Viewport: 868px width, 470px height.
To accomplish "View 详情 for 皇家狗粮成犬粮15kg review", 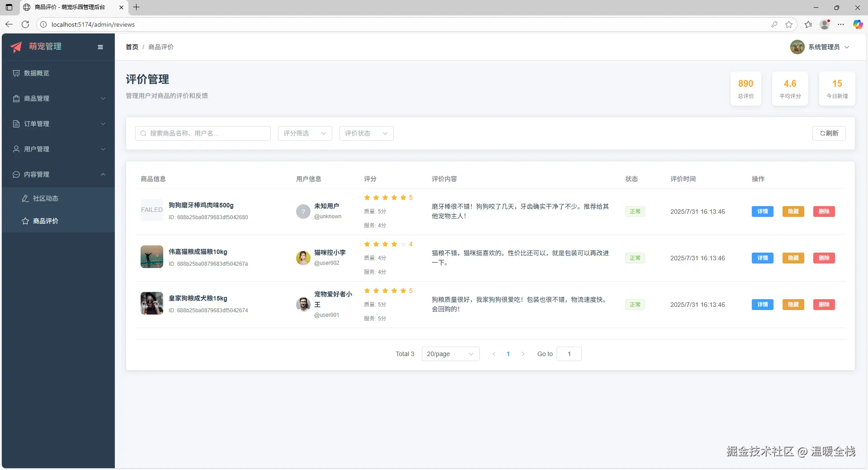I will pos(763,305).
